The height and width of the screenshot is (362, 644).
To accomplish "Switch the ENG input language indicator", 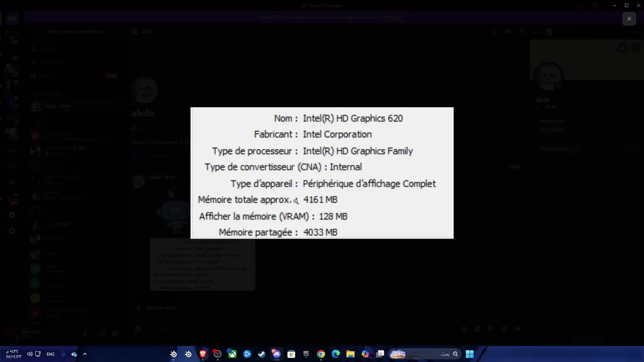I will tap(50, 354).
